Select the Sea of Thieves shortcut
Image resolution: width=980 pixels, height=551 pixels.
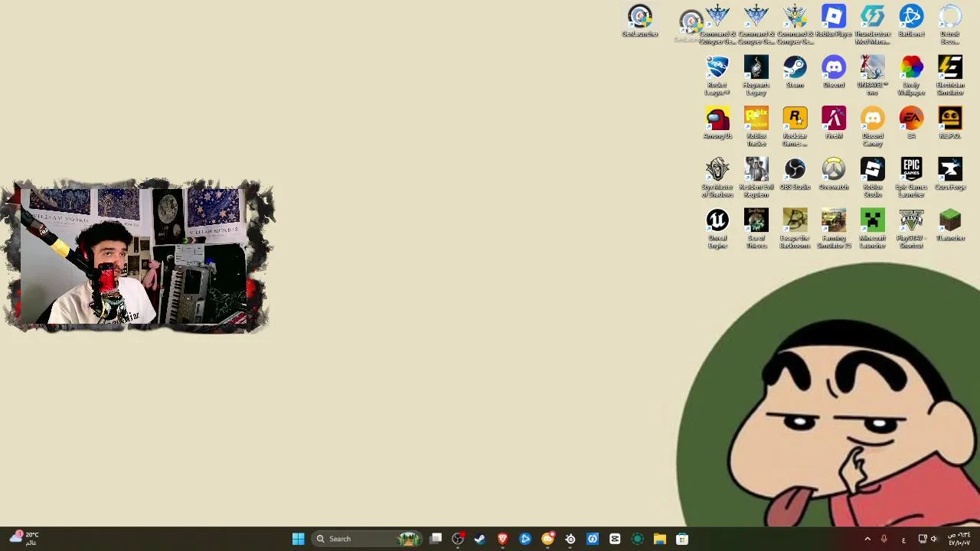pyautogui.click(x=756, y=228)
